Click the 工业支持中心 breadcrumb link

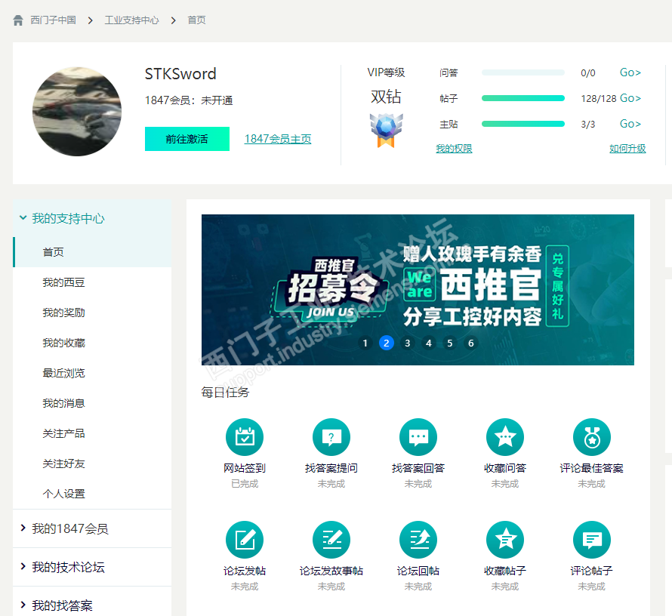point(131,20)
